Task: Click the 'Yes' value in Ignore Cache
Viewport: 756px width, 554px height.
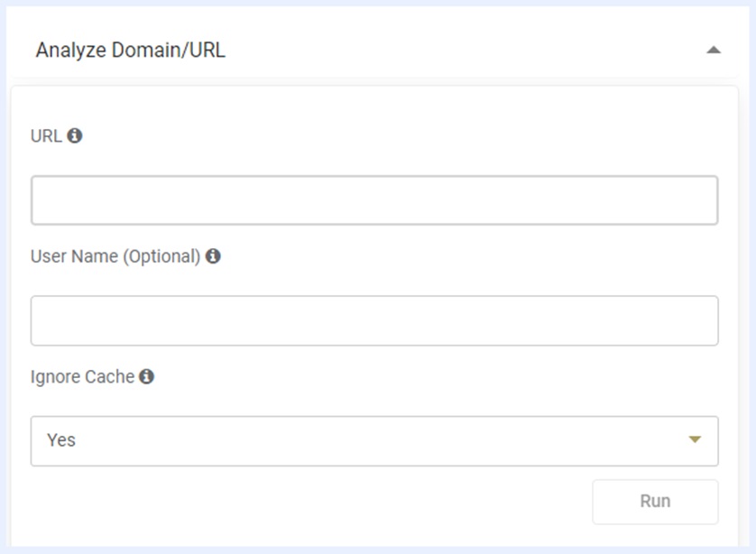Action: pyautogui.click(x=61, y=440)
